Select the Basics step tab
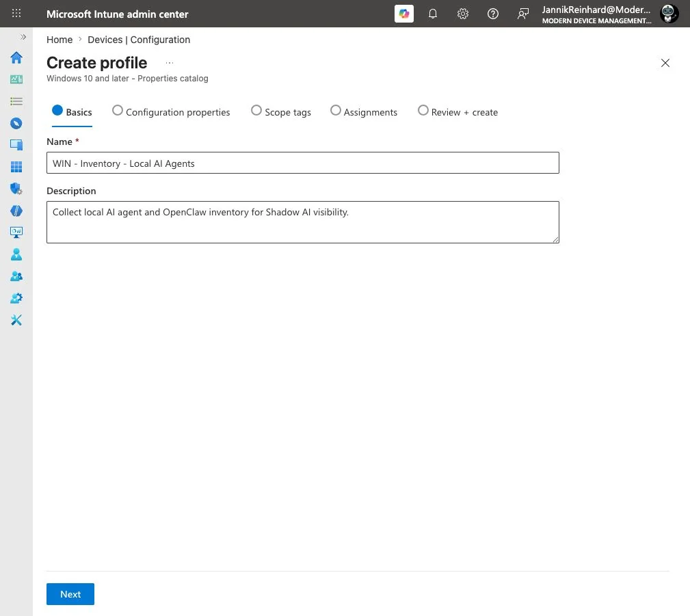Image resolution: width=690 pixels, height=616 pixels. (72, 111)
